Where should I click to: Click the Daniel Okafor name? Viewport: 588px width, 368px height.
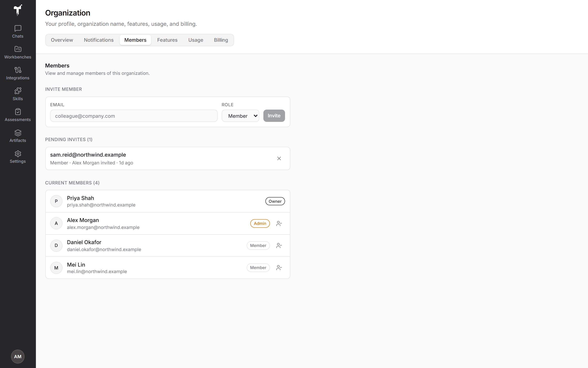(84, 242)
